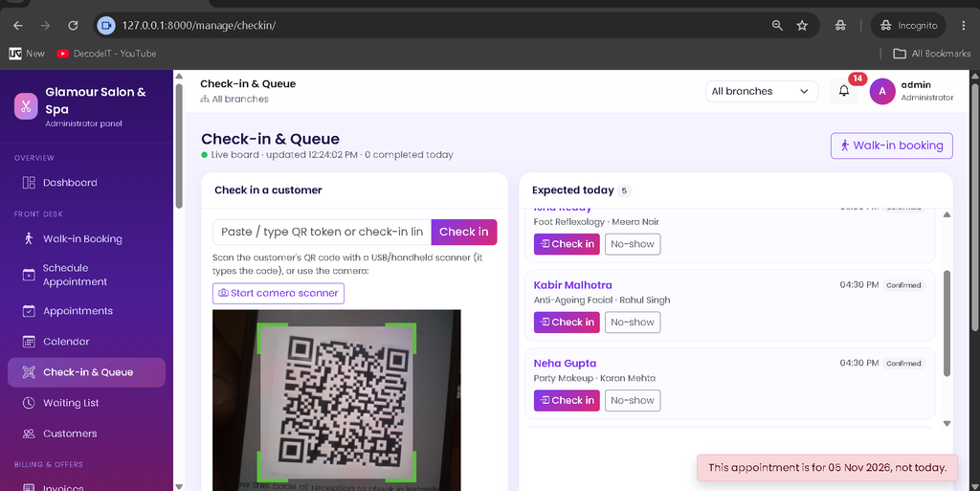Click the address bar URL

pos(199,26)
